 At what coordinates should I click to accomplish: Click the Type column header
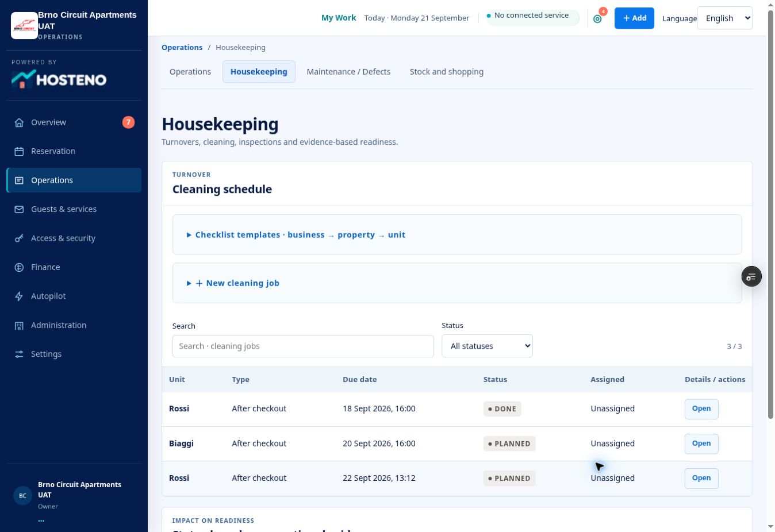coord(240,379)
